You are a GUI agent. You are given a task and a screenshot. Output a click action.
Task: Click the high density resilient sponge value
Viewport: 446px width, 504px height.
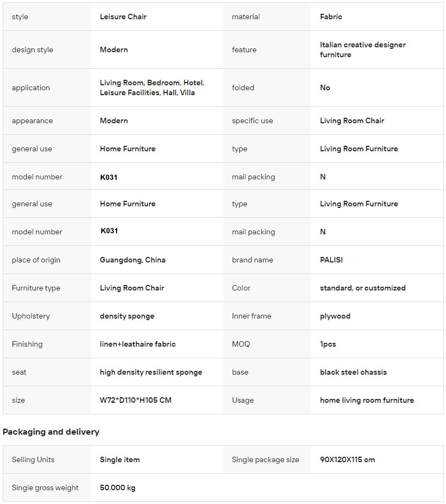[151, 372]
